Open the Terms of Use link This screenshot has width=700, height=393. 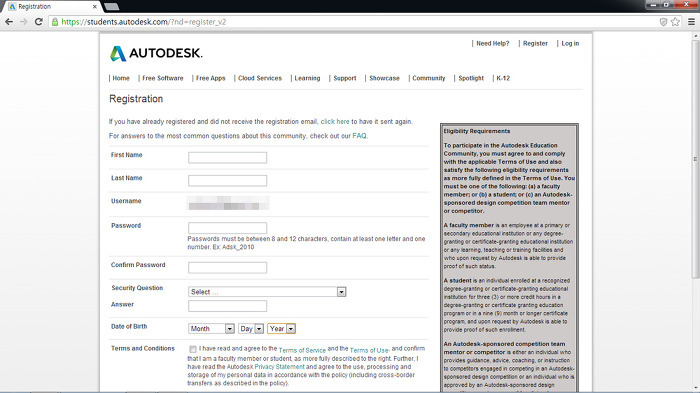(369, 350)
